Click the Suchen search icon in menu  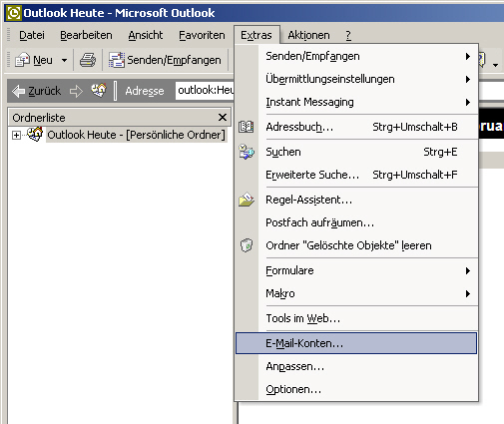tap(247, 152)
